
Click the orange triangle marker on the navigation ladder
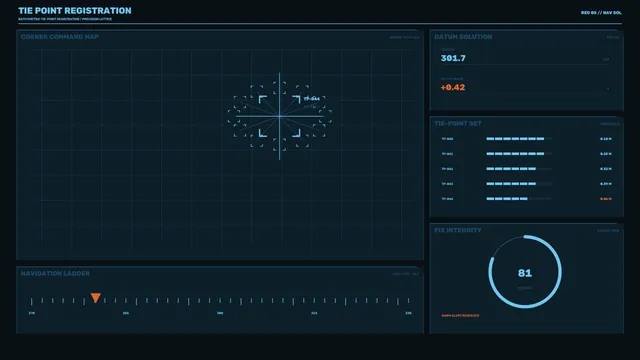click(96, 298)
